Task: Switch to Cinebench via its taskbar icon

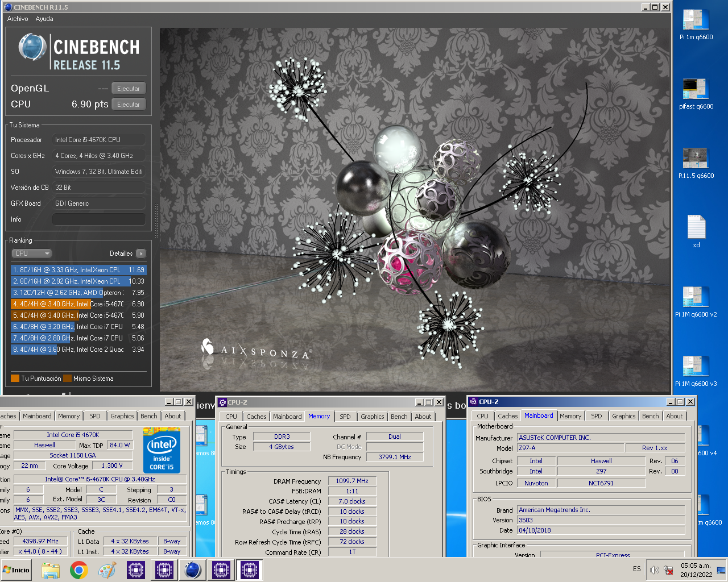Action: pos(192,570)
